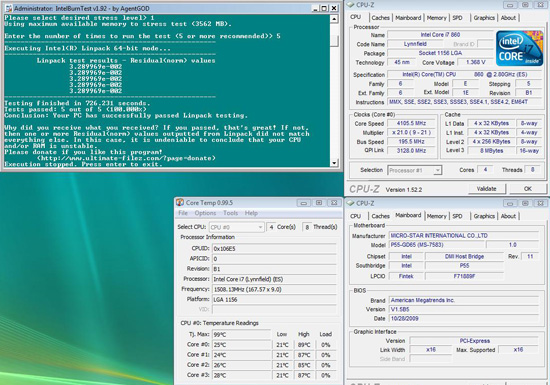Viewport: 550px width, 385px height.
Task: Minimize the upper CPU-Z window
Action: 510,5
